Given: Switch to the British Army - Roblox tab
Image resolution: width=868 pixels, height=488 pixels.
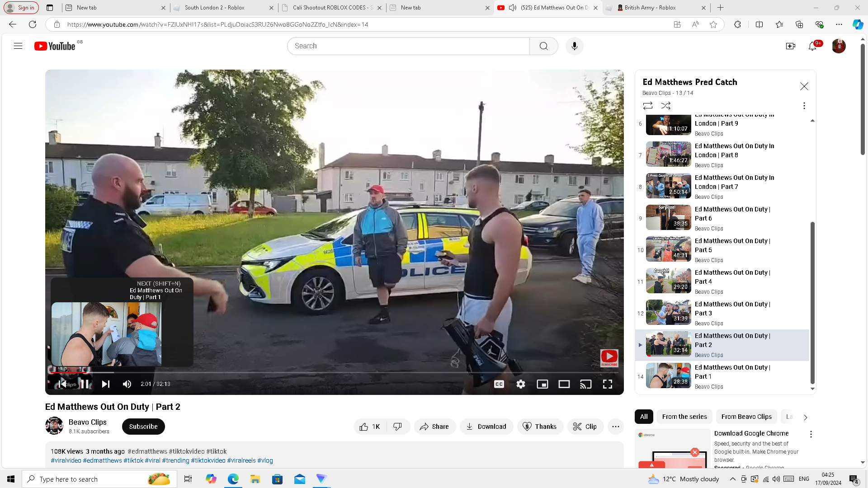Looking at the screenshot, I should pyautogui.click(x=656, y=8).
